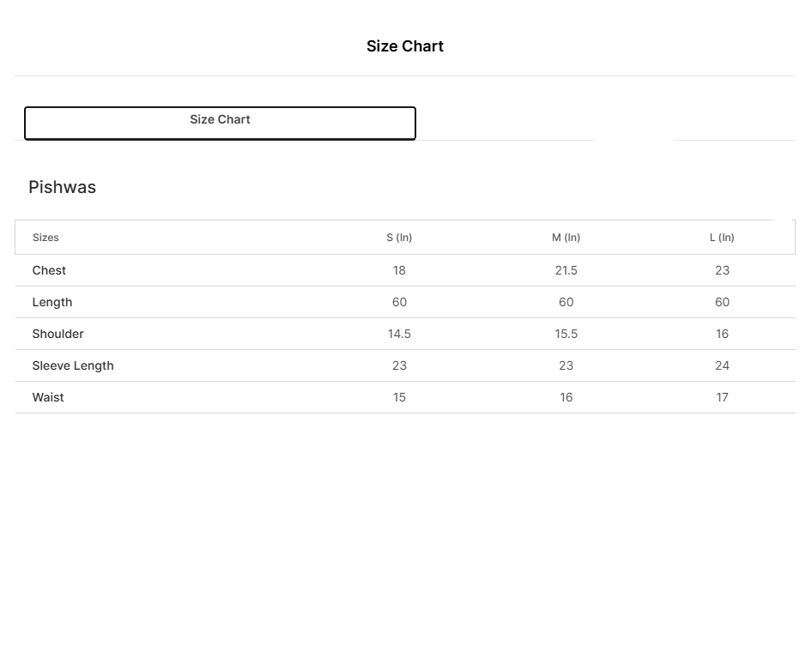812x670 pixels.
Task: Click the large Waist value 17
Action: point(722,397)
